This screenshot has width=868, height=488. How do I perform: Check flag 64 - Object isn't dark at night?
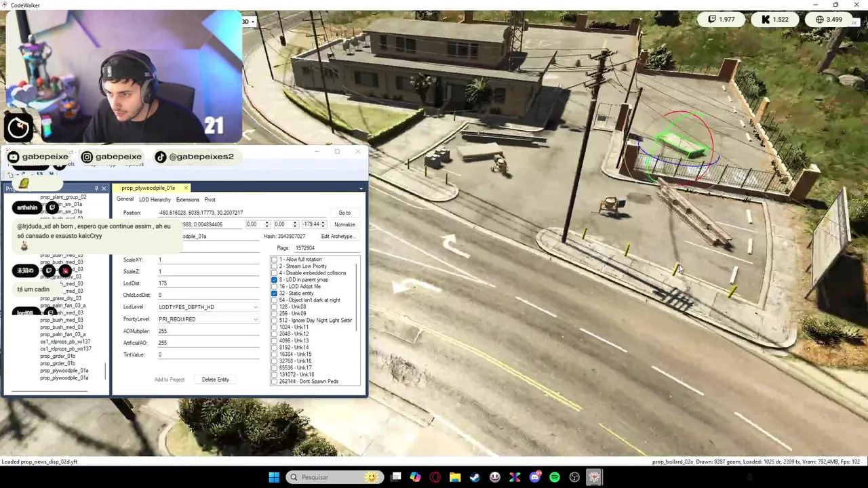pos(274,300)
